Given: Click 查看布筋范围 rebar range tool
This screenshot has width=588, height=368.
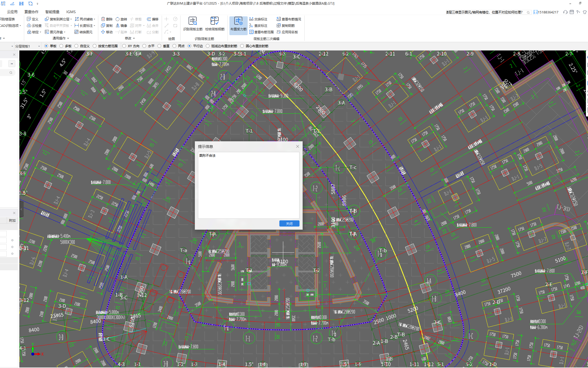Looking at the screenshot, I should [x=261, y=32].
